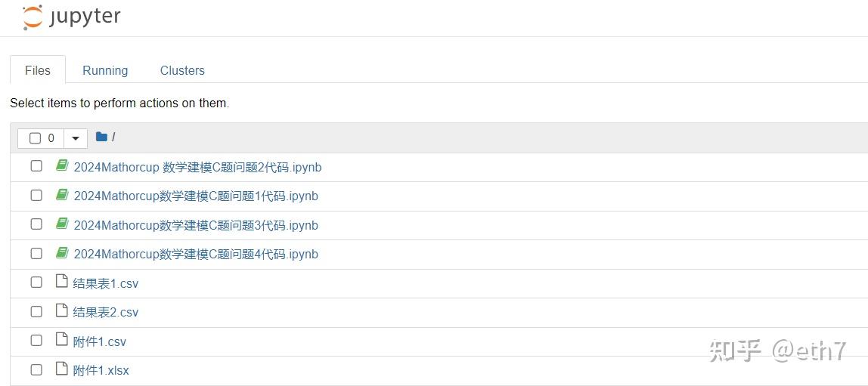Image resolution: width=868 pixels, height=386 pixels.
Task: Click notebook icon for 问题3代码.ipynb
Action: 62,224
